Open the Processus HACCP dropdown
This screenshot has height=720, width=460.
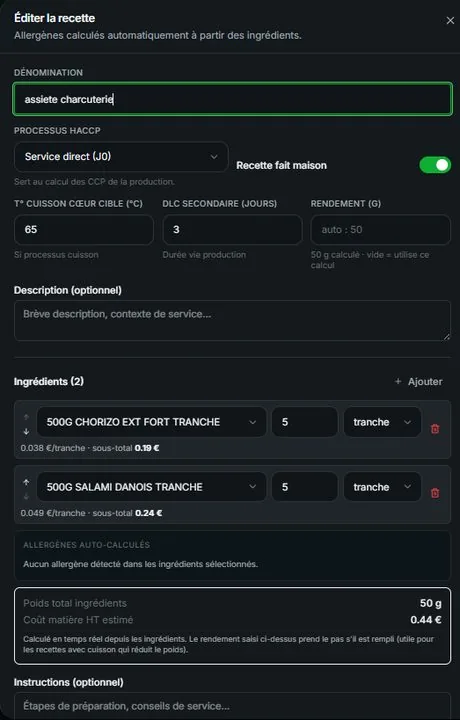(x=121, y=157)
